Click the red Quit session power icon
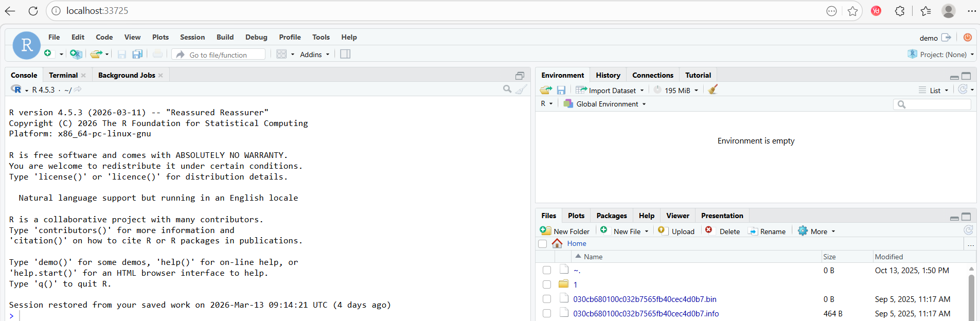This screenshot has width=980, height=321. 968,38
